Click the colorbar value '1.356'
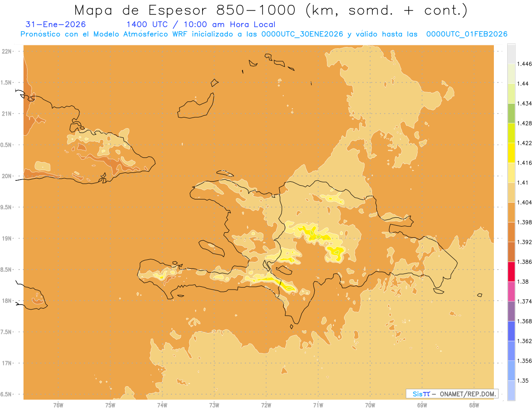Screen dimensions: 532x411 525,361
